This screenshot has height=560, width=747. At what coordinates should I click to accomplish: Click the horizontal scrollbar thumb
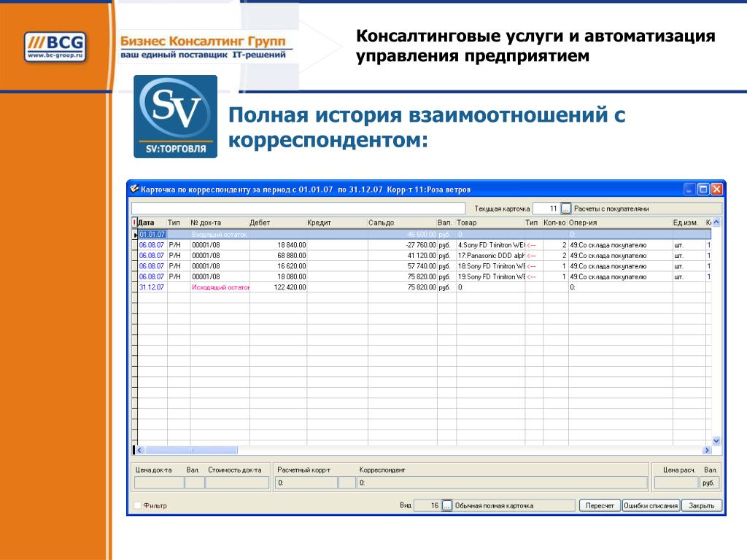190,450
